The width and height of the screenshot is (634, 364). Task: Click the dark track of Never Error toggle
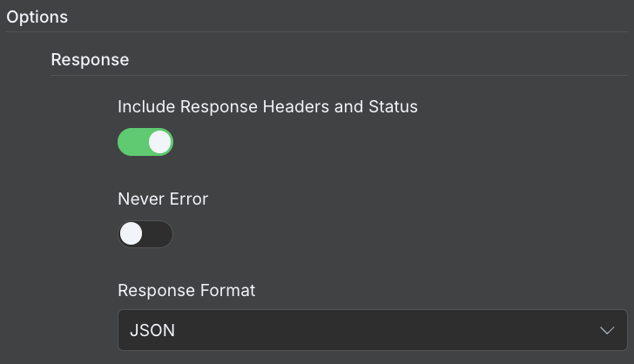pos(158,233)
